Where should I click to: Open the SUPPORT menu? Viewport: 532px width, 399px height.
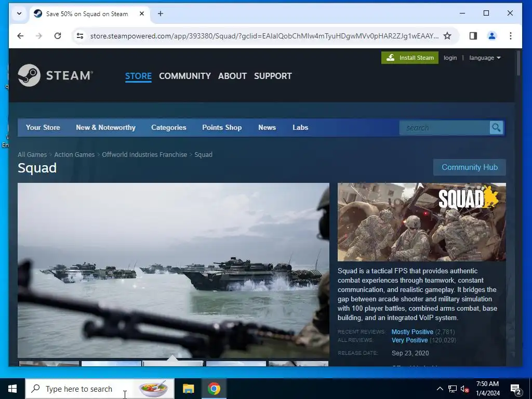coord(273,76)
